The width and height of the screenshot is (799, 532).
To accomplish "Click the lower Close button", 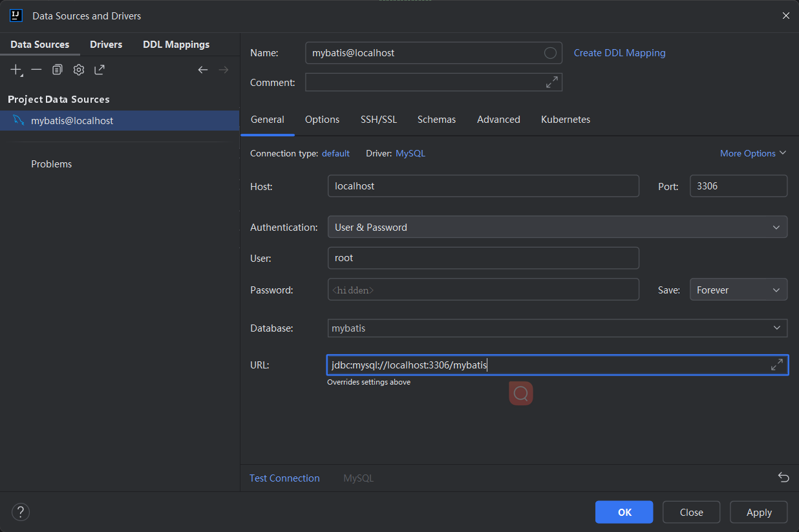I will tap(691, 512).
